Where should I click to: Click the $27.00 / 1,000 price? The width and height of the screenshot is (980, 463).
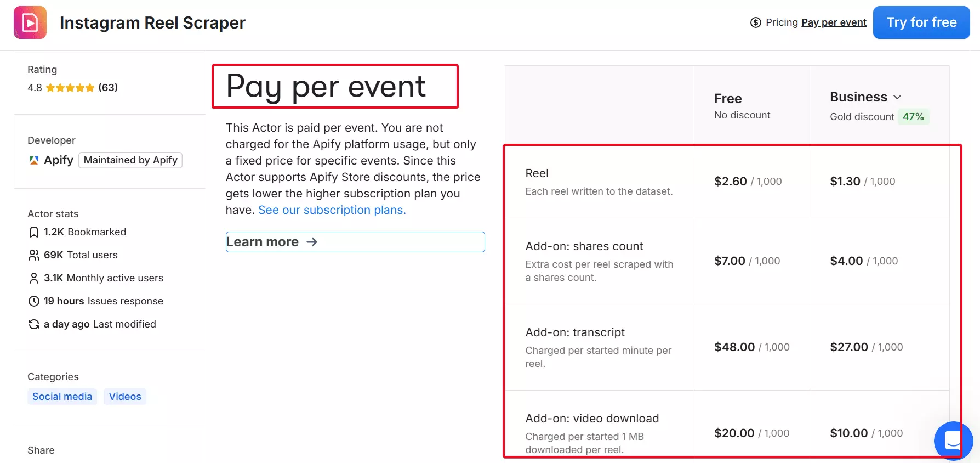866,347
